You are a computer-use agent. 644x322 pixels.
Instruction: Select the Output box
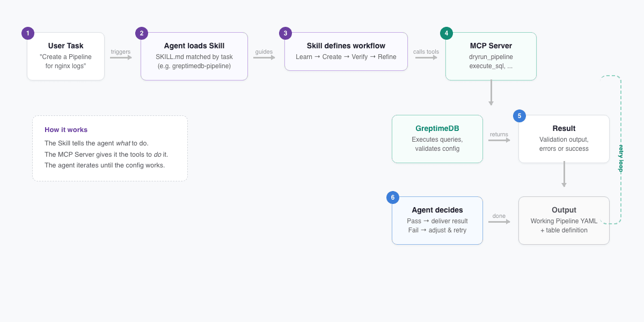pyautogui.click(x=564, y=221)
